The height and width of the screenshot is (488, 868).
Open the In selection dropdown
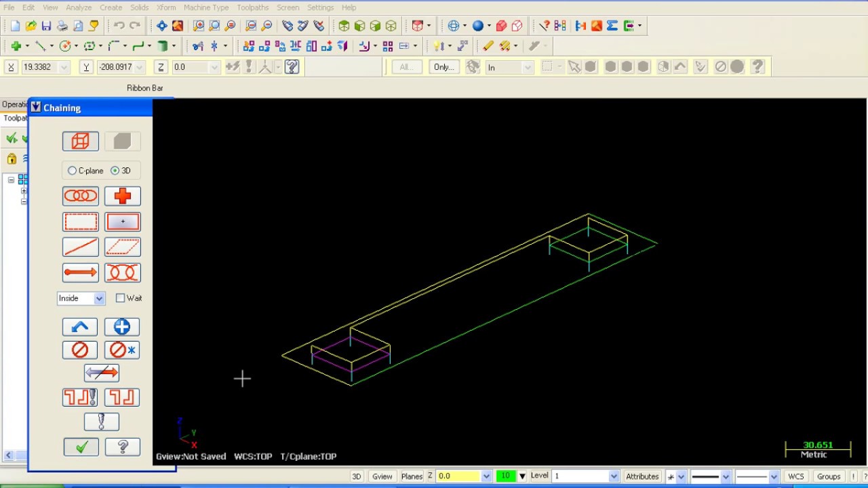click(528, 67)
